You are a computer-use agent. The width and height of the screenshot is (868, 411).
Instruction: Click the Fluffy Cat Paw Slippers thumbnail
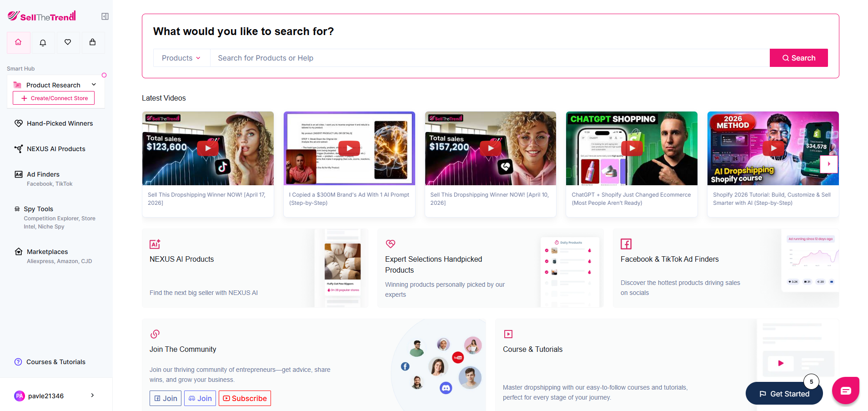click(342, 261)
